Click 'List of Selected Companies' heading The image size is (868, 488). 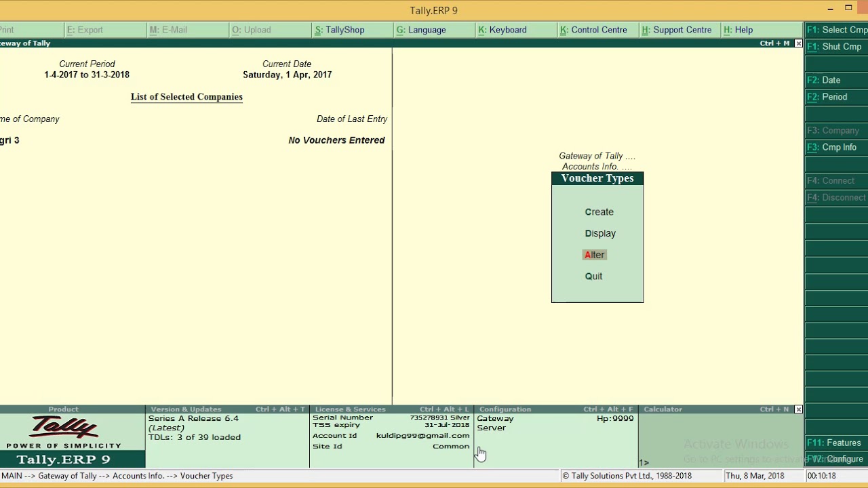[186, 97]
